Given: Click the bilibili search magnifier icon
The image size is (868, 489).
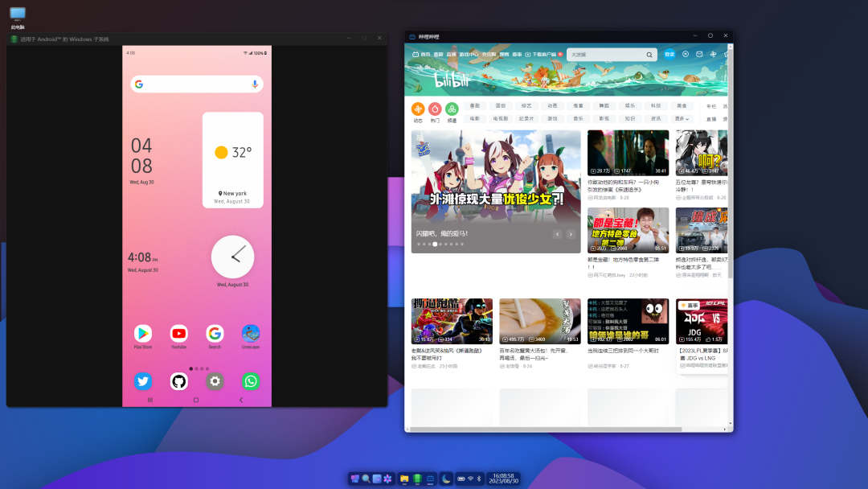Looking at the screenshot, I should tap(649, 55).
